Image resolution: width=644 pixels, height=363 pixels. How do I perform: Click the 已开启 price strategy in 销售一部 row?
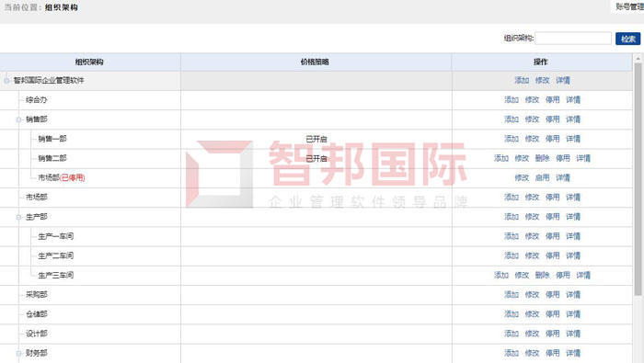coord(316,139)
